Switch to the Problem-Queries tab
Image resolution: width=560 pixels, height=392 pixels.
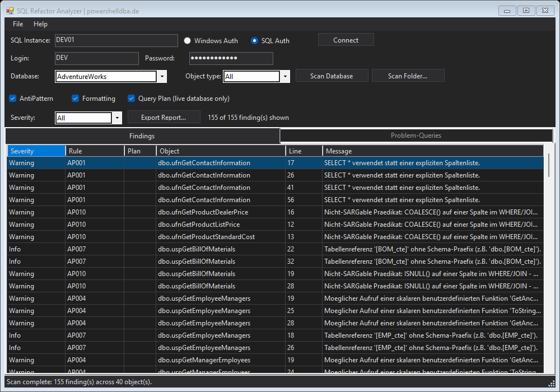(x=416, y=136)
